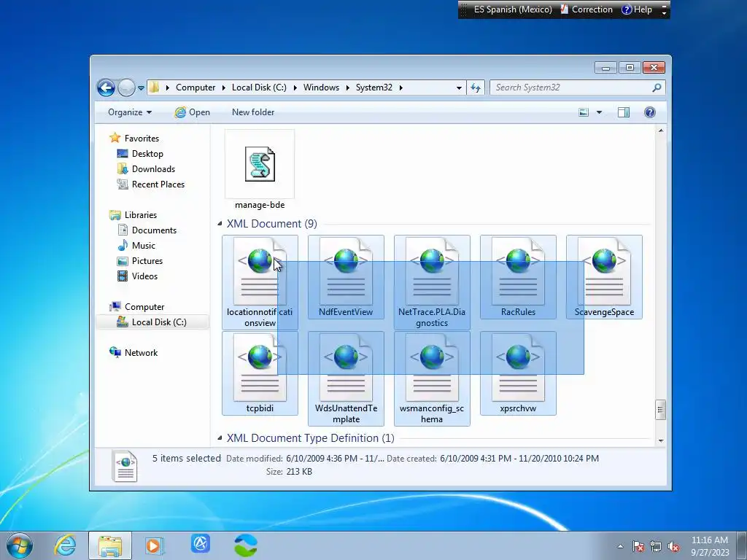Click the scrollbar up arrow
The height and width of the screenshot is (560, 747).
(661, 131)
